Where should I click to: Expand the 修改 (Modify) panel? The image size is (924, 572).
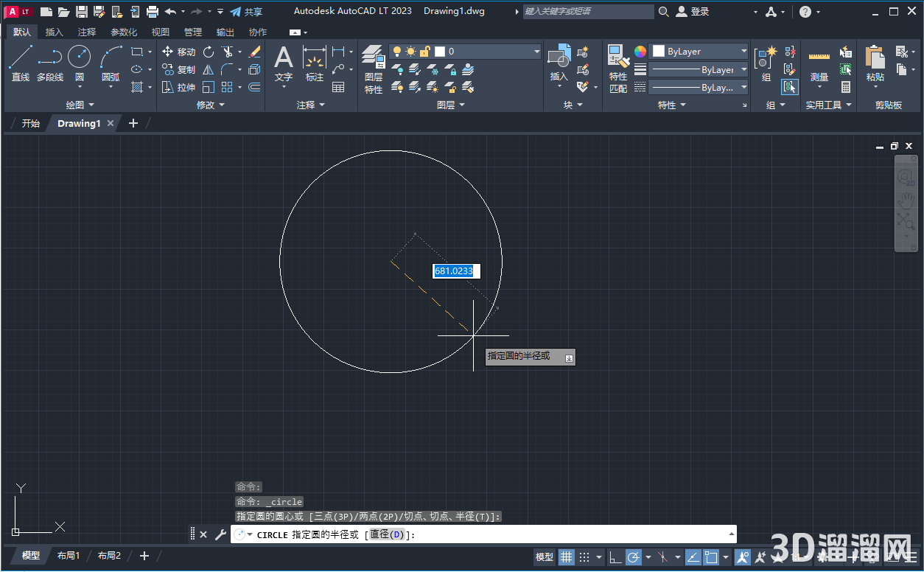211,105
